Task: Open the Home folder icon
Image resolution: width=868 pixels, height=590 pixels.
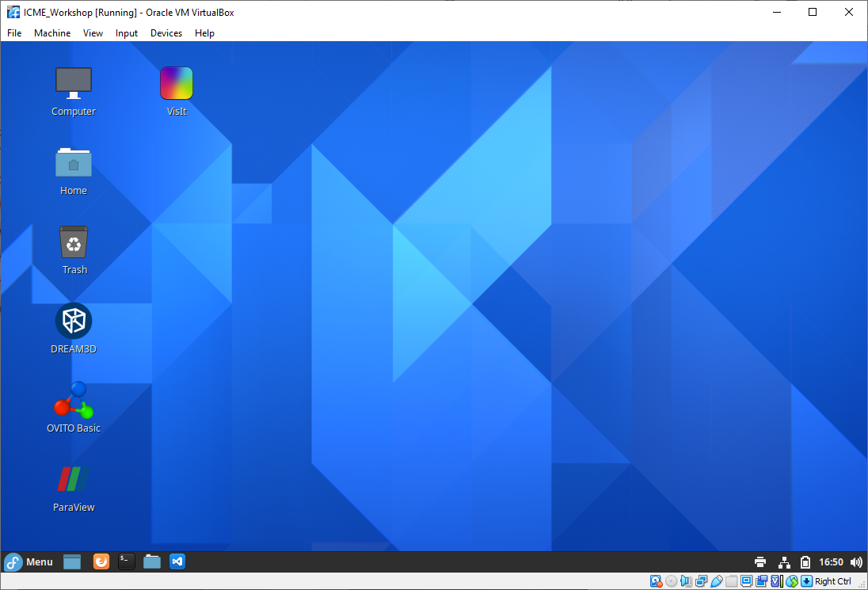Action: (x=74, y=171)
